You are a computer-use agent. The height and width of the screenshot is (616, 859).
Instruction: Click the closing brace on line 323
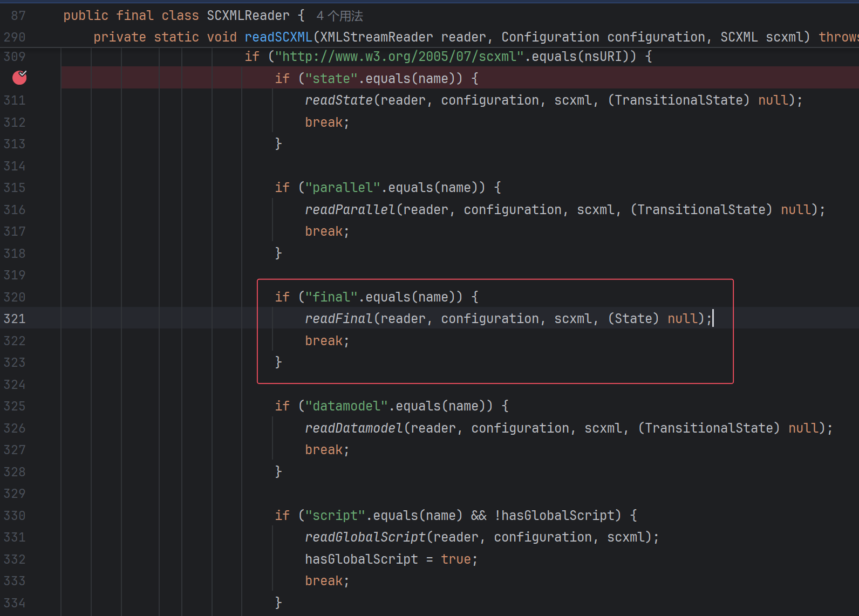tap(278, 362)
